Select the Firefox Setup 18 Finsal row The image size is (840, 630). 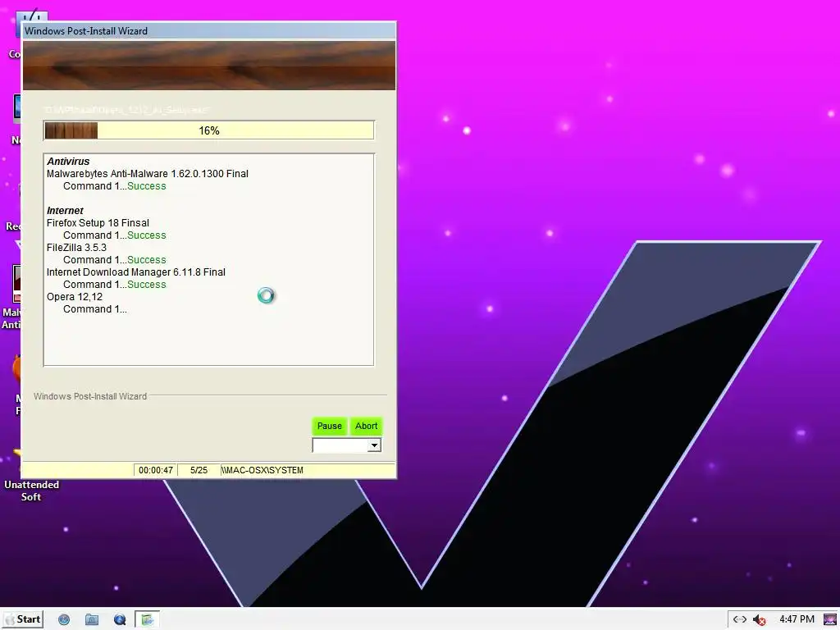click(x=98, y=223)
